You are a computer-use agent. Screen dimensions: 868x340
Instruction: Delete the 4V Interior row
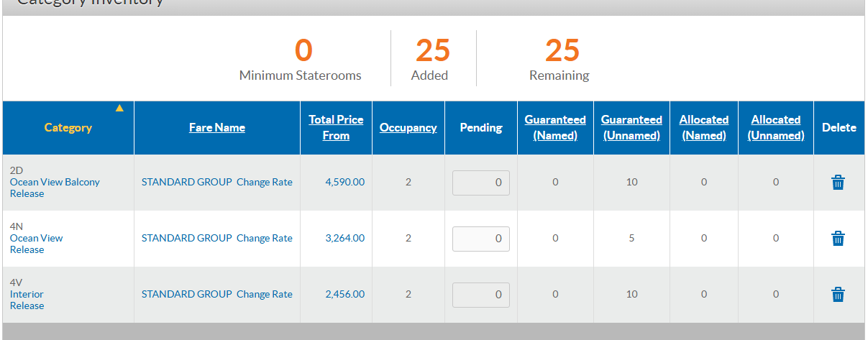coord(838,295)
